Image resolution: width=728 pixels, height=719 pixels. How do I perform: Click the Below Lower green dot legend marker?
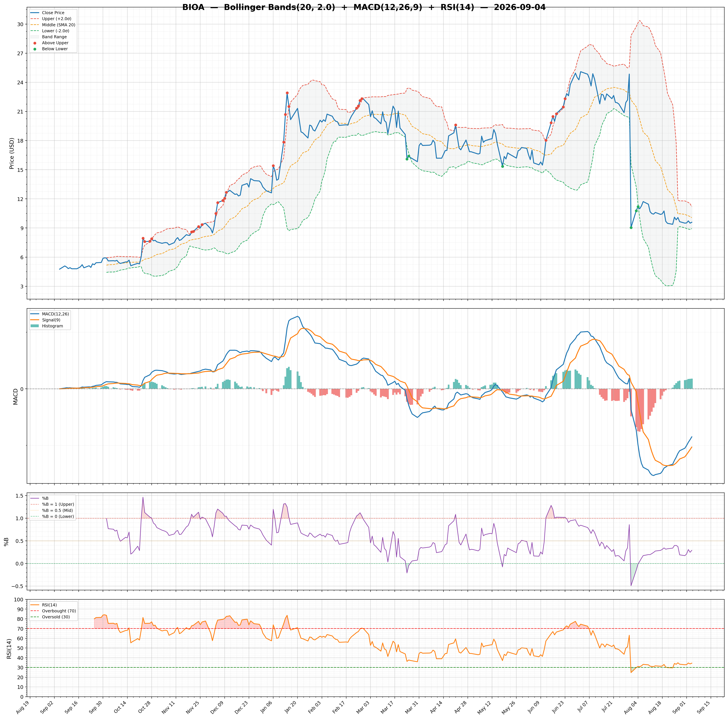(x=35, y=49)
